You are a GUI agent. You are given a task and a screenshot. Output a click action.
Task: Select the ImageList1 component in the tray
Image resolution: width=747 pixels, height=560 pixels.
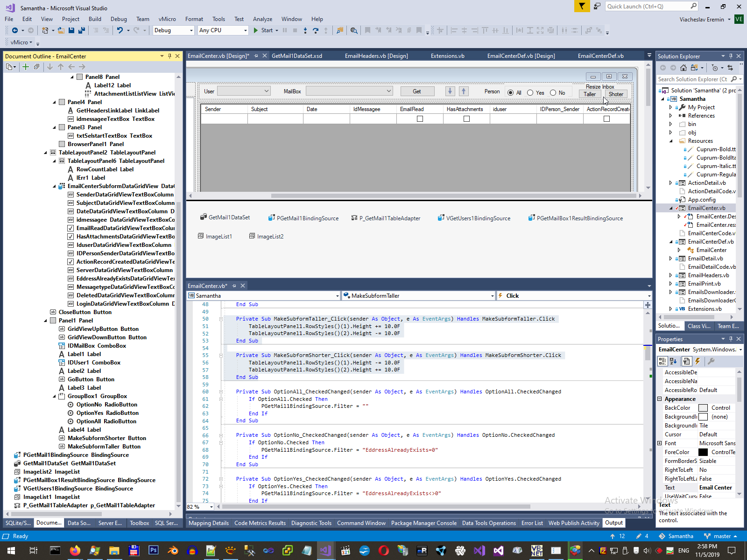[215, 237]
